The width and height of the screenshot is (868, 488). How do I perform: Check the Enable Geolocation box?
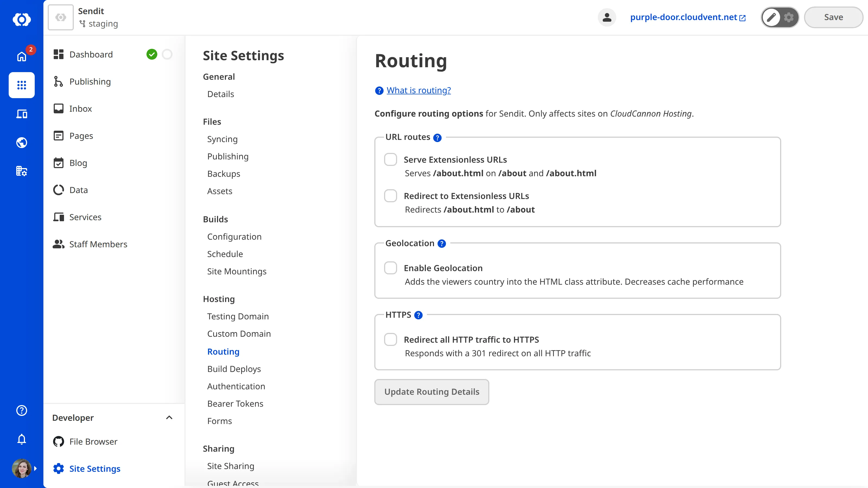coord(391,268)
